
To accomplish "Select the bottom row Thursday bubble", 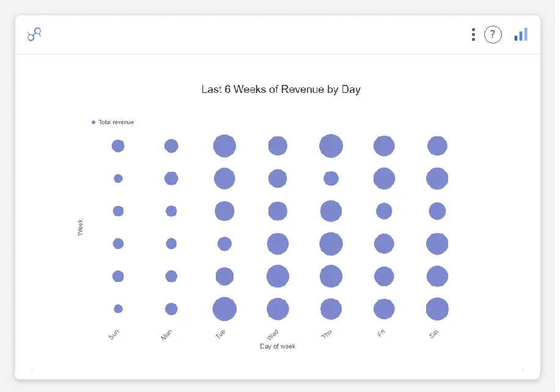I will click(331, 309).
